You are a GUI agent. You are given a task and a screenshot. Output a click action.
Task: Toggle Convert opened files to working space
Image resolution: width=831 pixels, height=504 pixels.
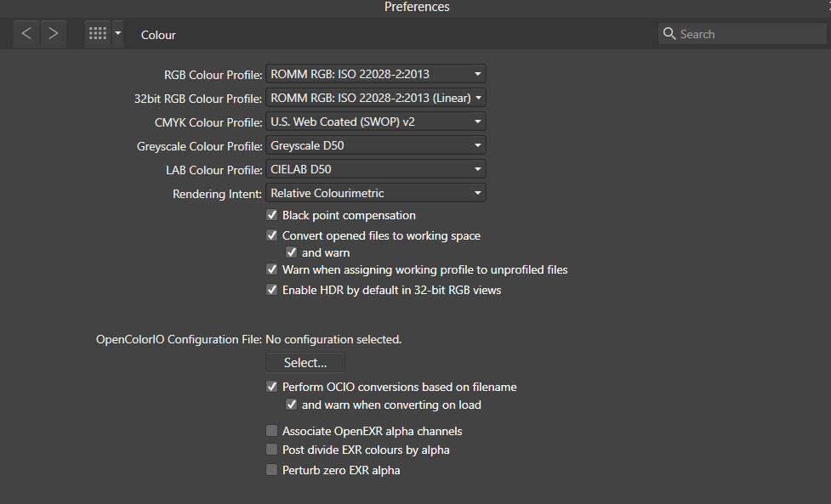(x=272, y=235)
